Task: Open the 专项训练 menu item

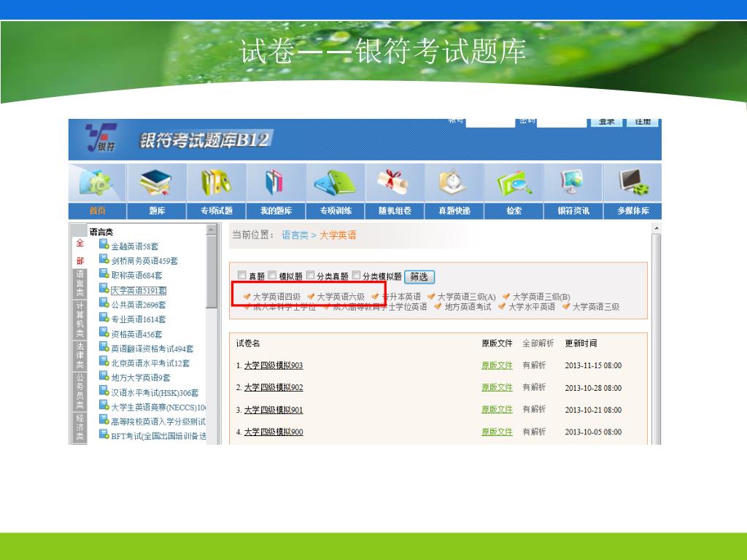Action: click(336, 211)
